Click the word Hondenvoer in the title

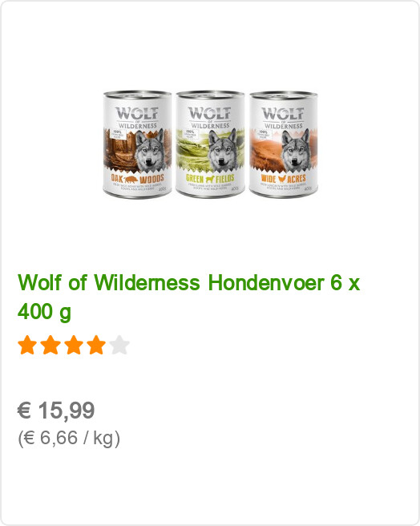[266, 283]
